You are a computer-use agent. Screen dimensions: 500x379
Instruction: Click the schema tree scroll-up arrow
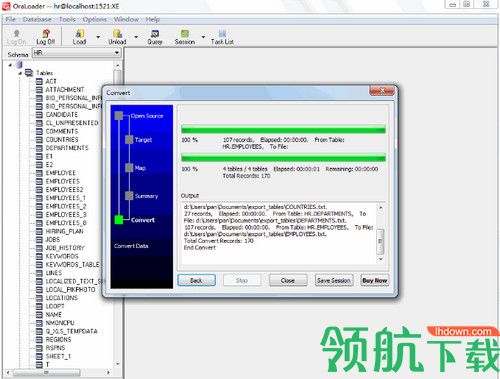[117, 65]
